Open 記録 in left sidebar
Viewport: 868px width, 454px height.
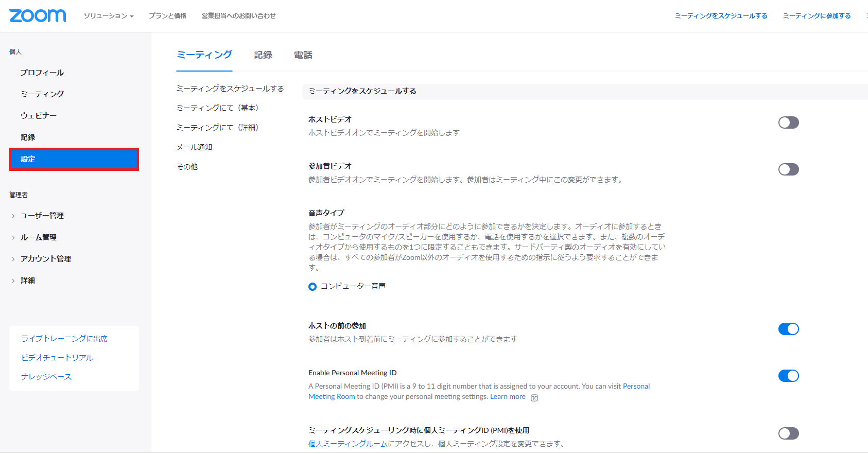pyautogui.click(x=28, y=137)
